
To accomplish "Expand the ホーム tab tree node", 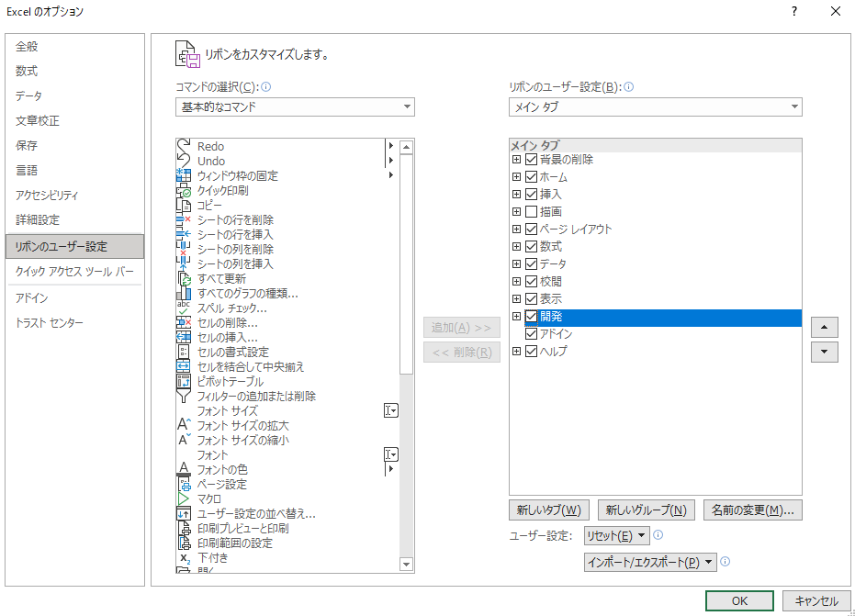I will point(516,176).
